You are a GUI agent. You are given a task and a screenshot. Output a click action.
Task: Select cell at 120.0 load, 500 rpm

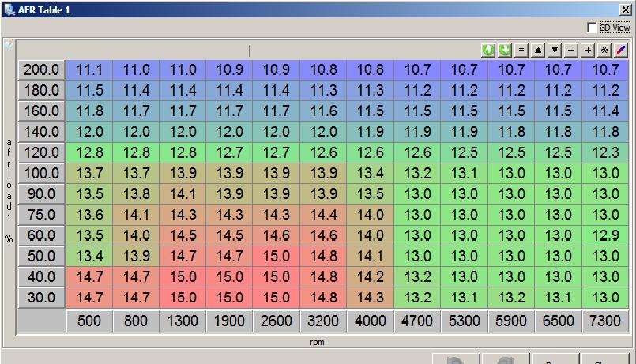(x=89, y=152)
